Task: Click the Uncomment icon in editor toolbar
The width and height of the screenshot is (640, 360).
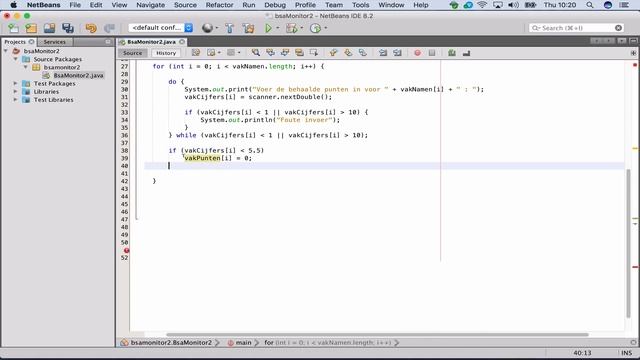Action: pyautogui.click(x=466, y=53)
